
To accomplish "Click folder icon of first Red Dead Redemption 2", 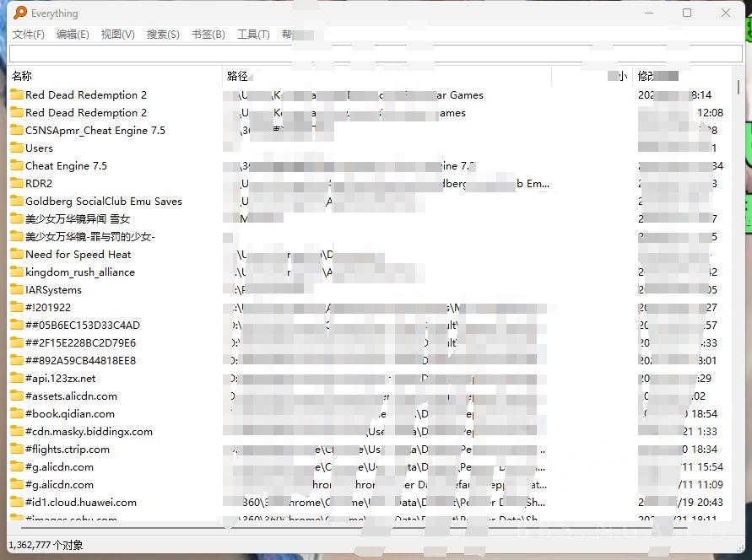I will [x=17, y=94].
